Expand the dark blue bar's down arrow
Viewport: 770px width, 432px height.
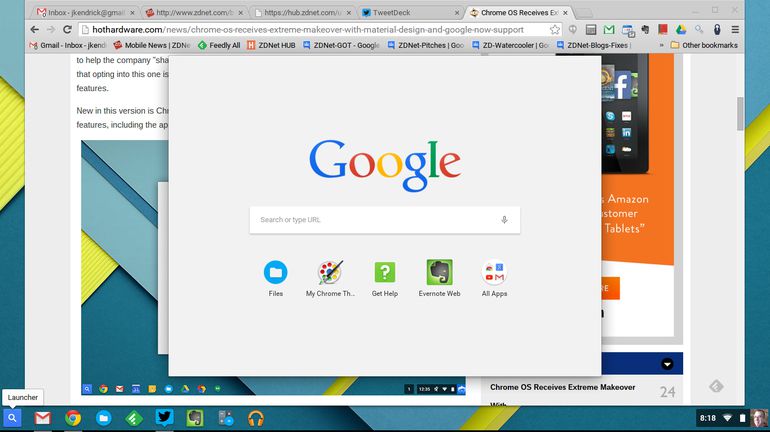(x=667, y=364)
